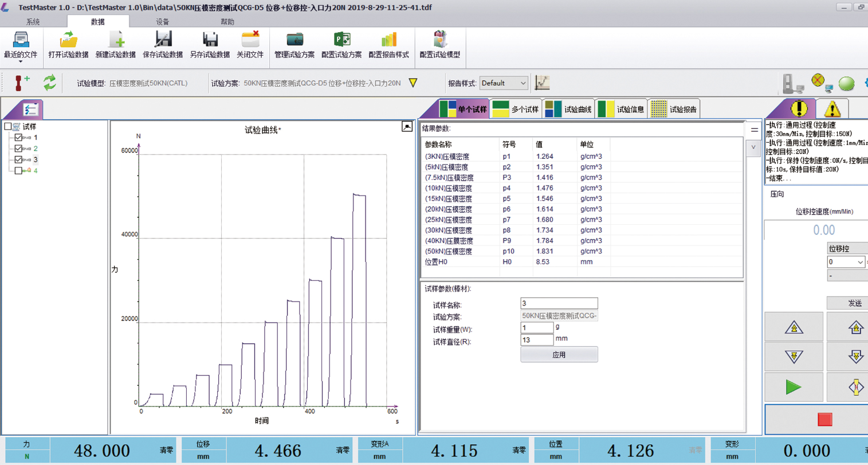Open the Default report style dropdown
The image size is (868, 465).
click(x=504, y=83)
